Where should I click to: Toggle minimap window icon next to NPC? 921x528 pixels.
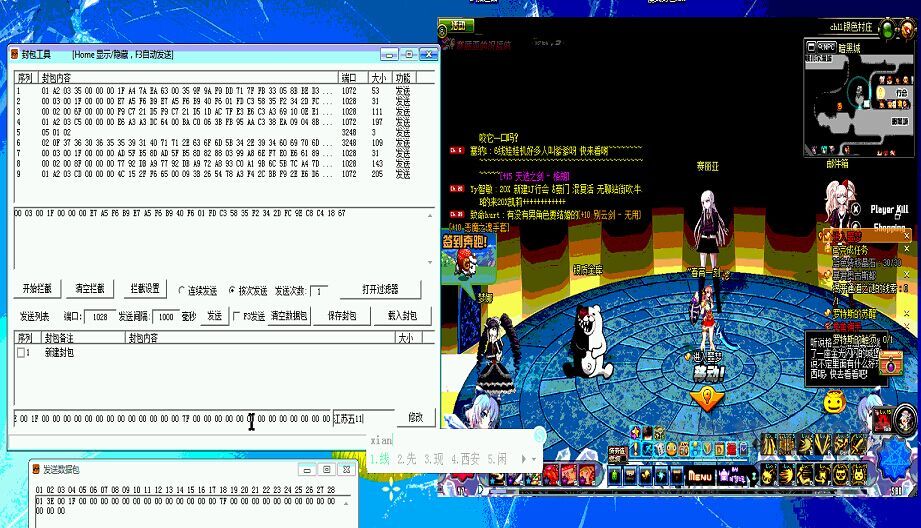(812, 46)
